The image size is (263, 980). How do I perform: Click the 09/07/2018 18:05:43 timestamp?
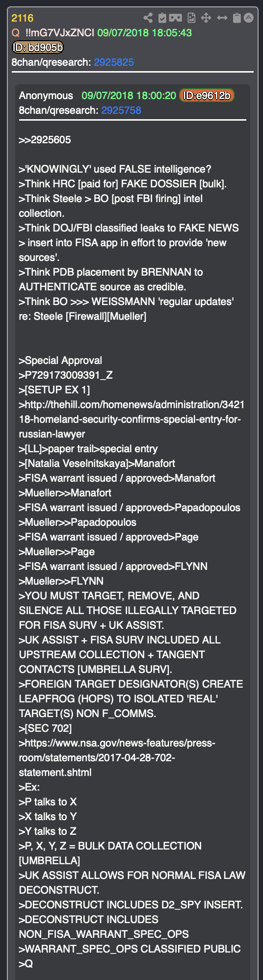144,33
